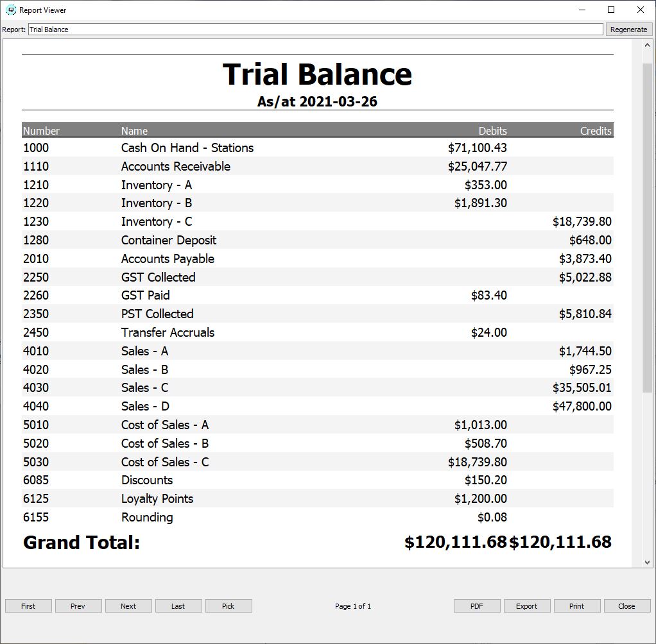Click the $5,810.84 credit amount

click(x=585, y=314)
